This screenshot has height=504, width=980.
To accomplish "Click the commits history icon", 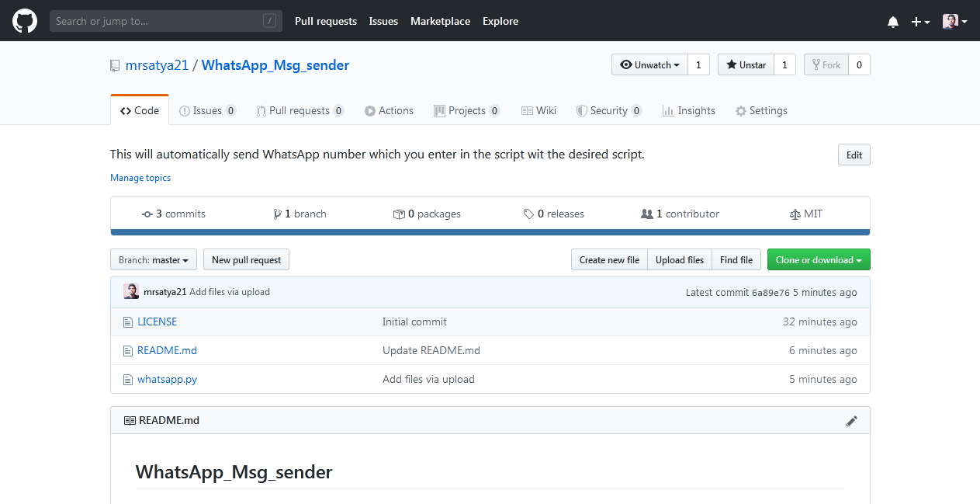I will click(147, 214).
